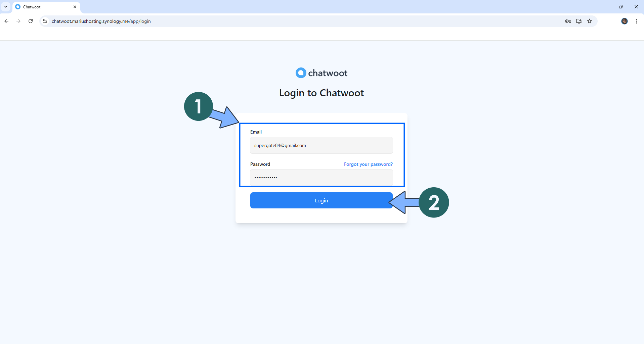
Task: Close the Chatwoot tab
Action: [75, 7]
